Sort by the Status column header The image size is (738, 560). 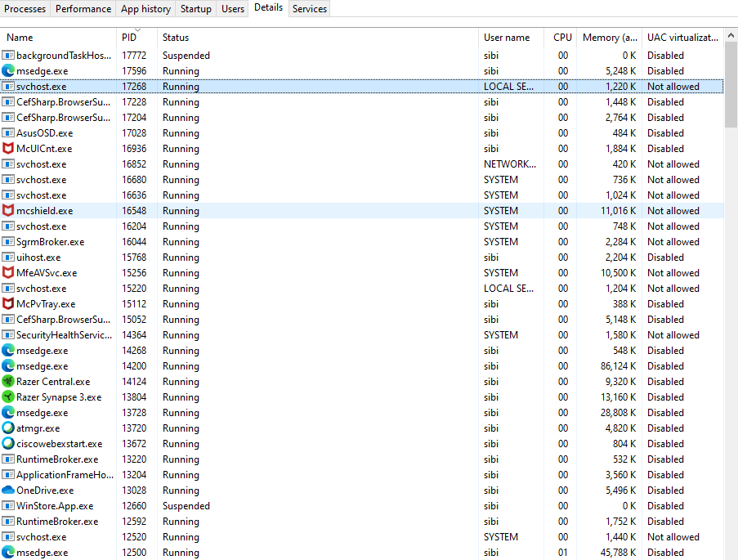[318, 38]
